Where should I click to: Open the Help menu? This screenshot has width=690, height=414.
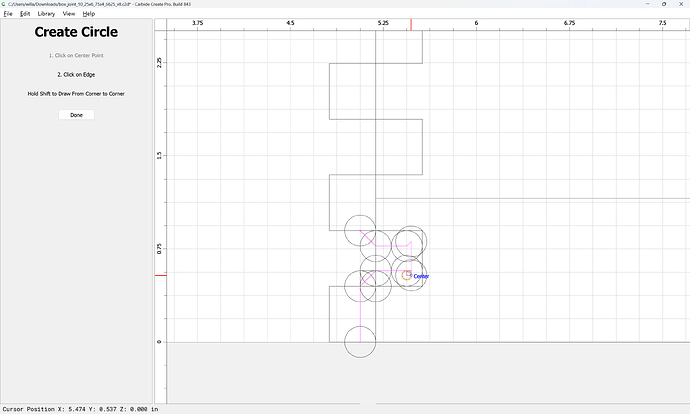coord(89,14)
